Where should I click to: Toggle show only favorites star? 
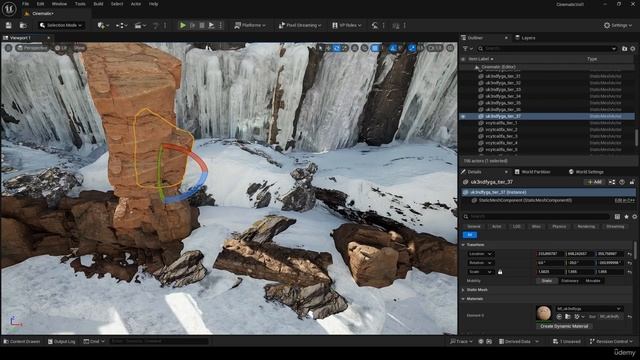[626, 216]
